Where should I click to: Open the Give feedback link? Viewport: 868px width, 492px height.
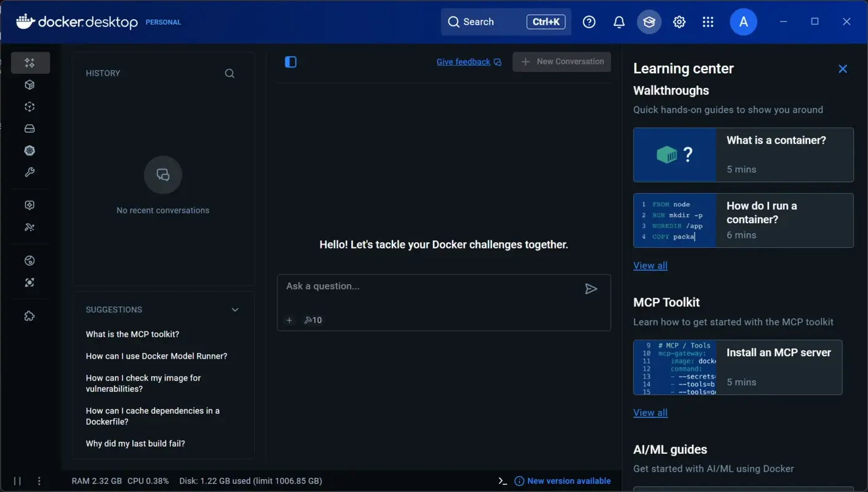[463, 61]
